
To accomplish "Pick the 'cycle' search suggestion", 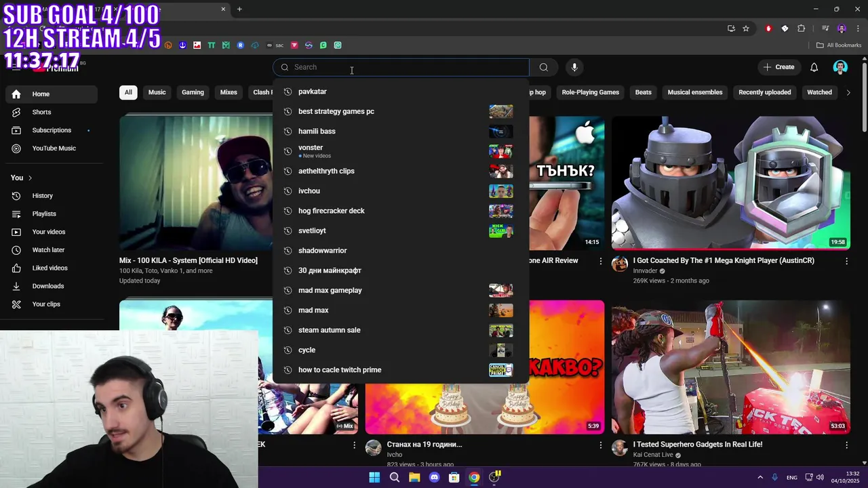I will (x=401, y=350).
